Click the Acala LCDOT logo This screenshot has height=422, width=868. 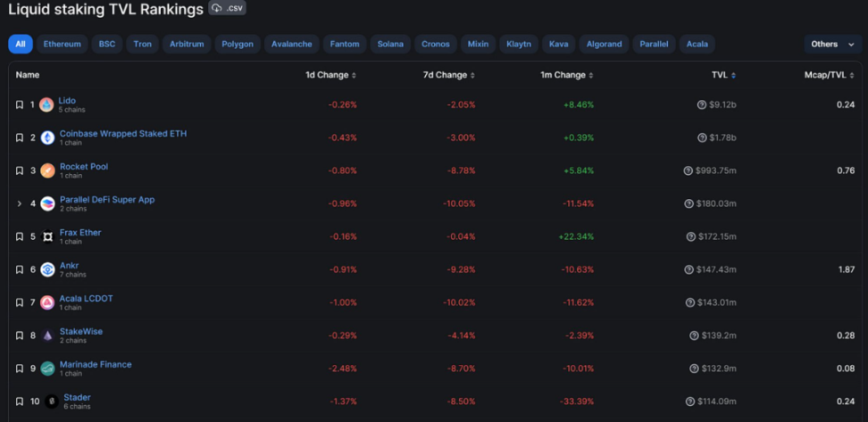(47, 302)
